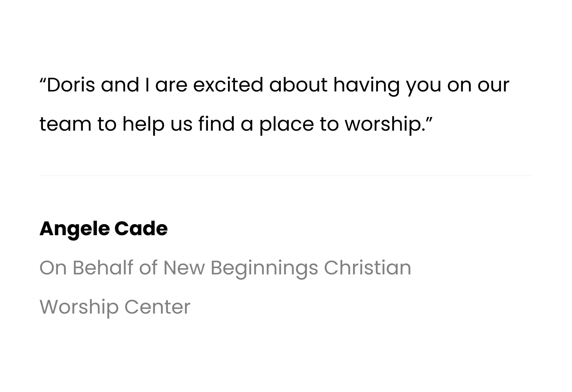Click the opening quotation mark of testimonial

coord(43,80)
